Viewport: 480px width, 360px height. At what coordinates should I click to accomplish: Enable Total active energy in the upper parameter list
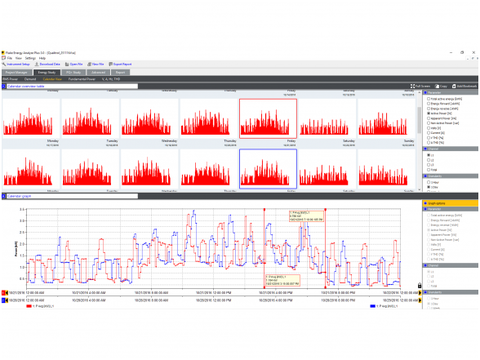point(429,99)
